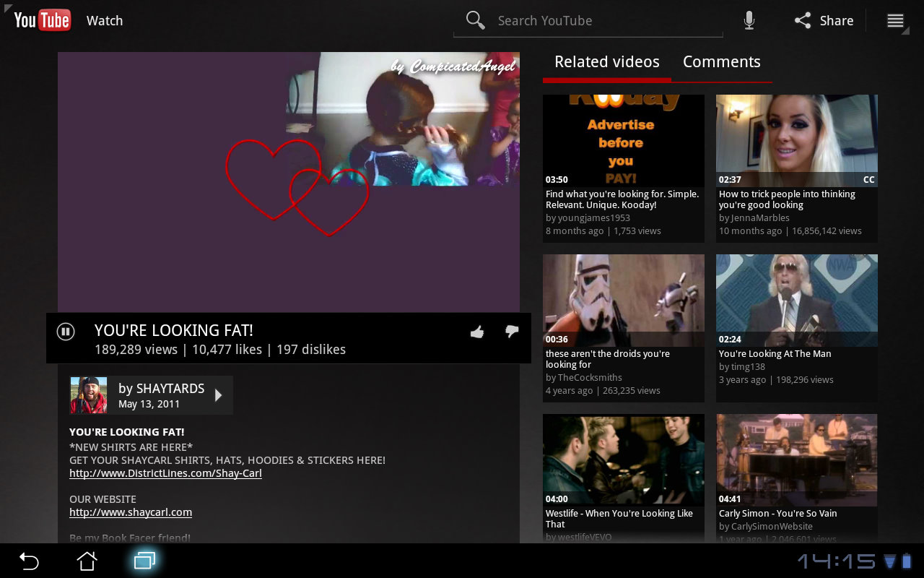The image size is (924, 578).
Task: Tap the 14:15 system clock
Action: 836,561
